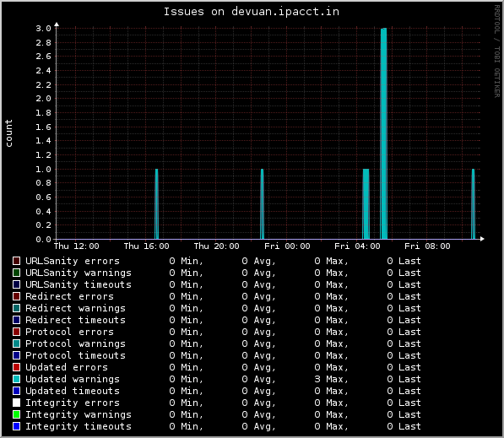Click the wide cyan bar at Fri 04:00

[x=366, y=203]
